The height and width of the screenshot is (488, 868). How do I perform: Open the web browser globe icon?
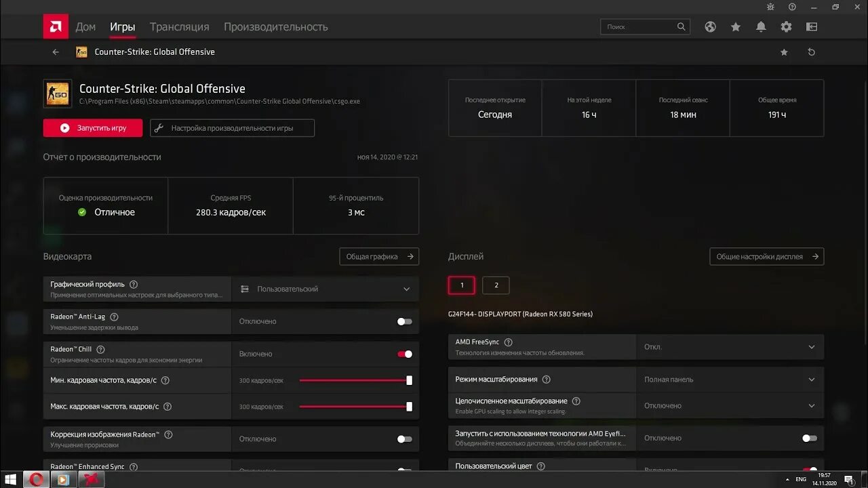[x=710, y=27]
